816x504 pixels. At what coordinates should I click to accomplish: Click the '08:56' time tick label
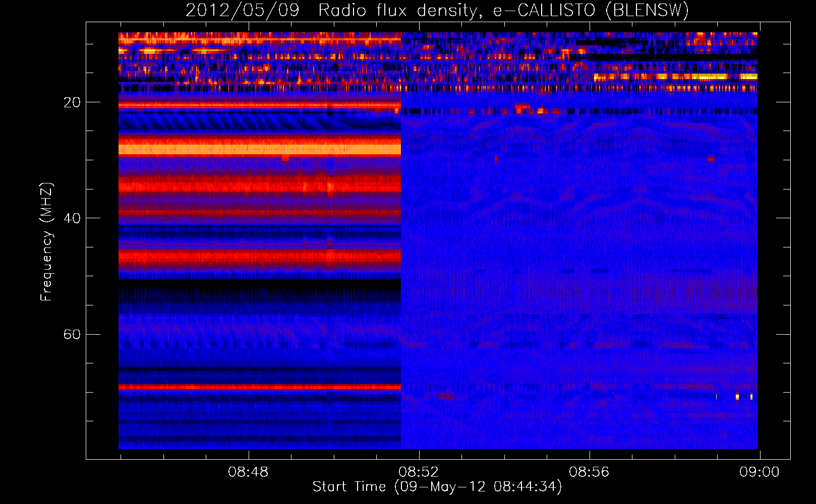pos(589,472)
